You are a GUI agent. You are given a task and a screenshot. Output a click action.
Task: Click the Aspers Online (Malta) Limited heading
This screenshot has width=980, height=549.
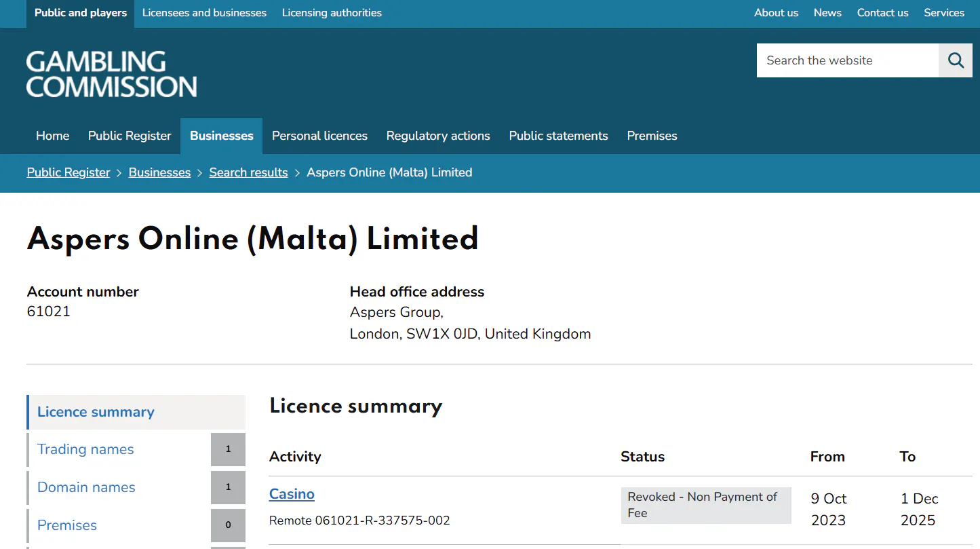point(253,240)
